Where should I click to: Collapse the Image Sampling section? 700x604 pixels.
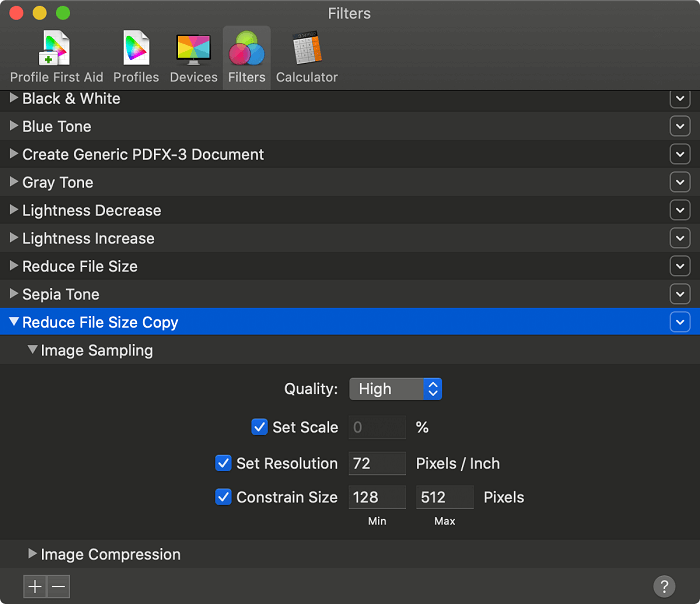(x=33, y=350)
